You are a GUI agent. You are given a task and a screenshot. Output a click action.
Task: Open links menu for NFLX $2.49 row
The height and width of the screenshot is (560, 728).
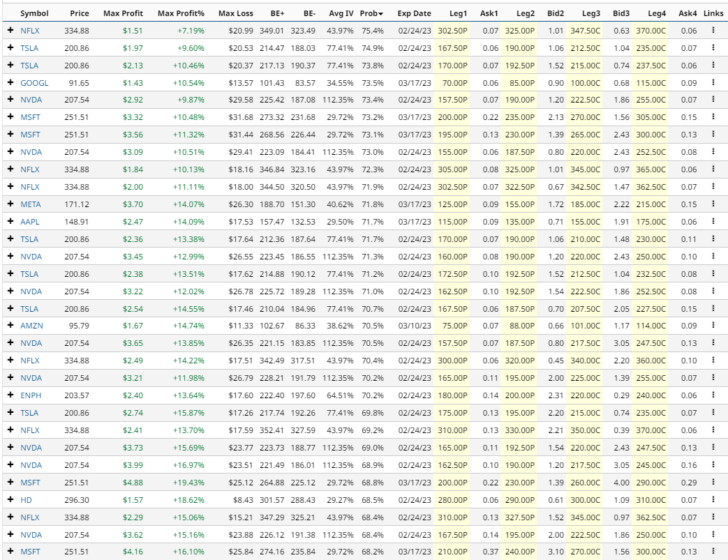tap(713, 361)
